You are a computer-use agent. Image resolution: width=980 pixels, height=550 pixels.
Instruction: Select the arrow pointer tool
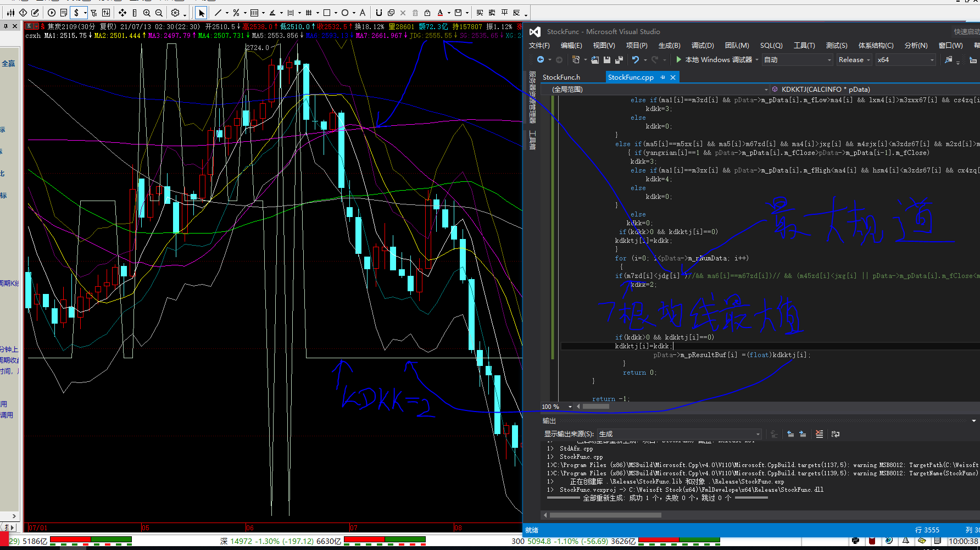(202, 13)
